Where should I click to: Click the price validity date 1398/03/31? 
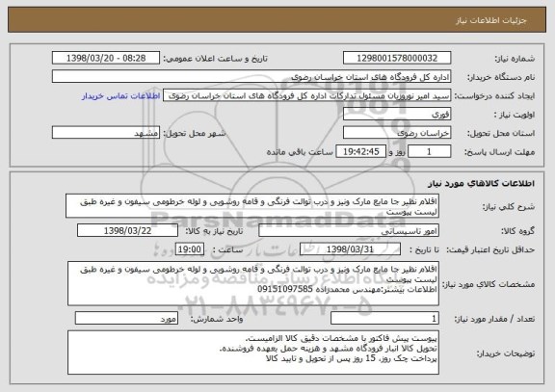tap(350, 249)
